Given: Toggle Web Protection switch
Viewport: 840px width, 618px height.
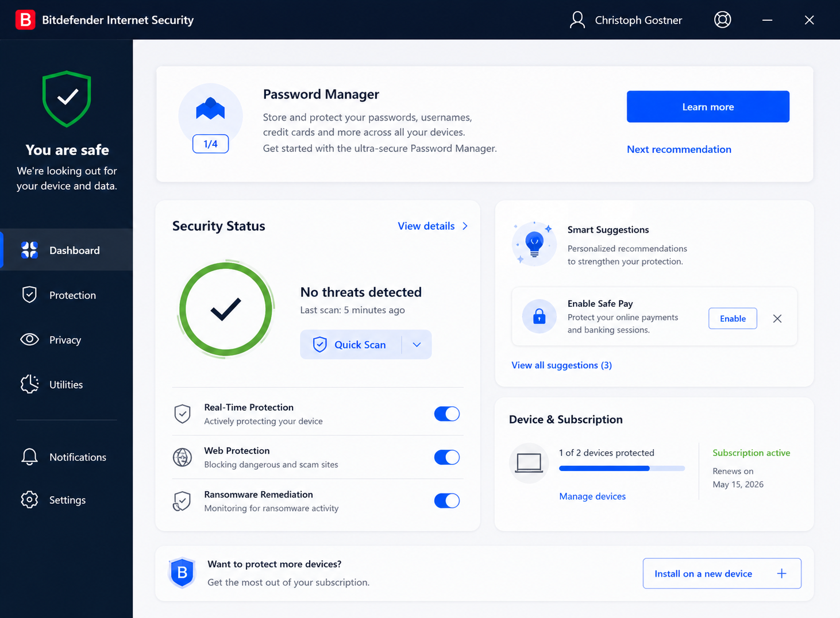Looking at the screenshot, I should click(x=447, y=457).
